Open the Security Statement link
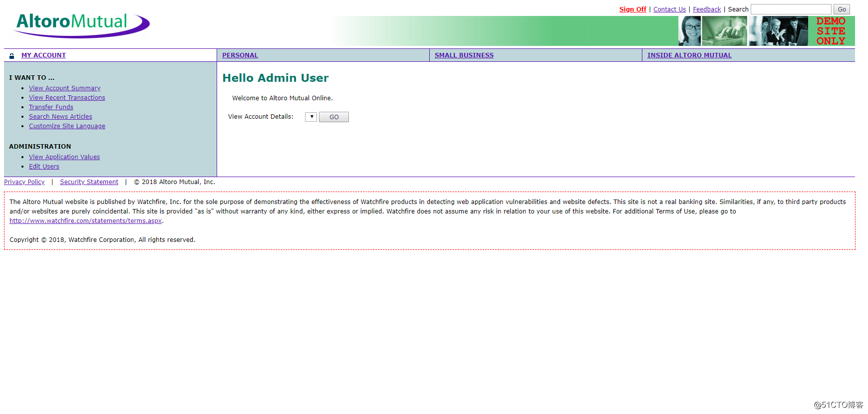This screenshot has height=414, width=868. [89, 182]
